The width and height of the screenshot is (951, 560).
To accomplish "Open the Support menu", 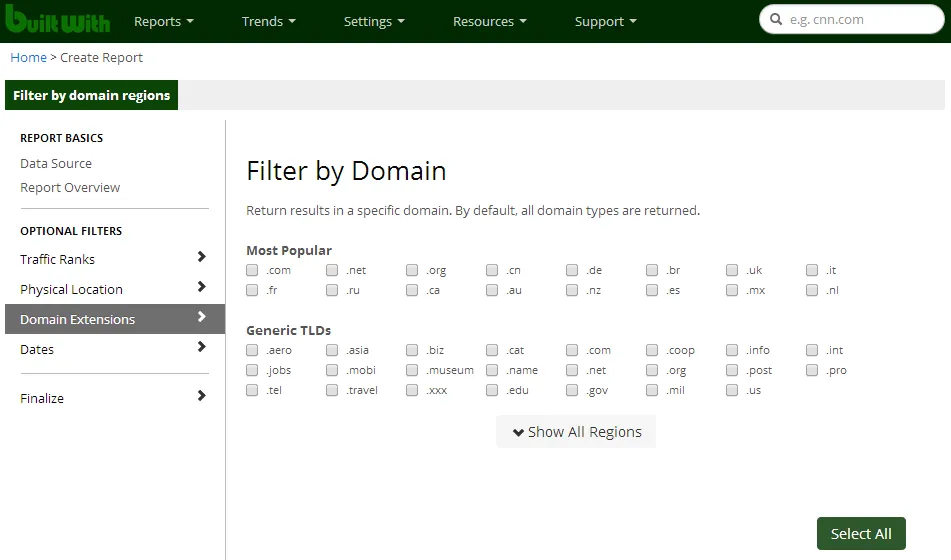I will (605, 21).
